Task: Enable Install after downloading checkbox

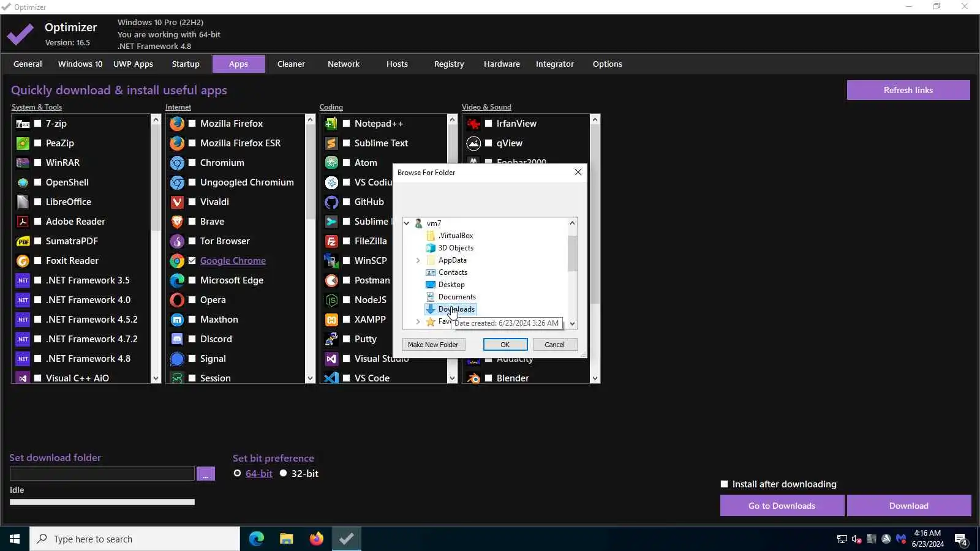Action: pos(725,484)
